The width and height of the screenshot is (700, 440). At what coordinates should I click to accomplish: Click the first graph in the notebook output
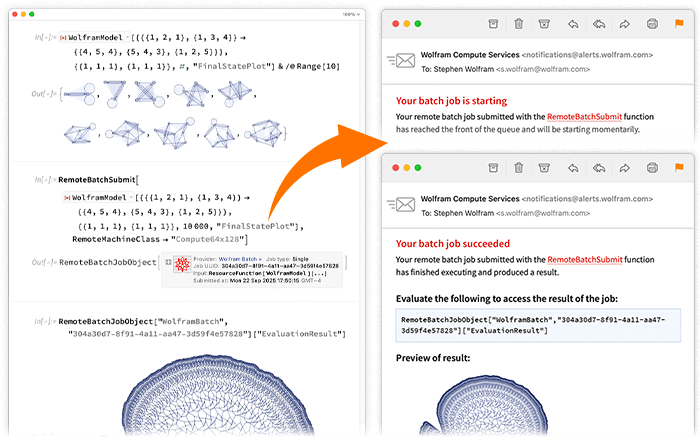[x=80, y=94]
